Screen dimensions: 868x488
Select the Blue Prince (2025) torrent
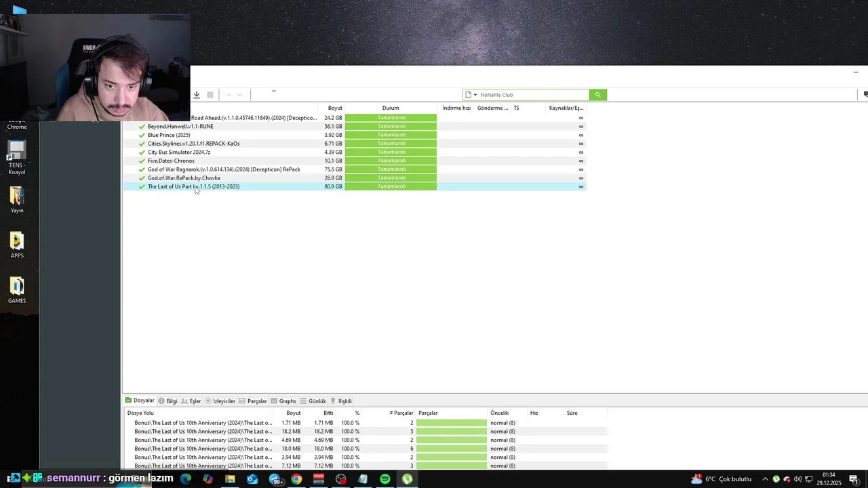pos(169,135)
